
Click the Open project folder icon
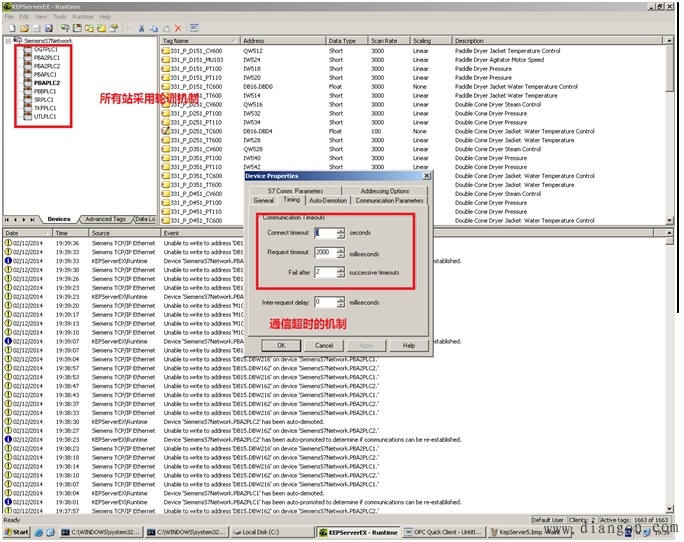point(24,28)
